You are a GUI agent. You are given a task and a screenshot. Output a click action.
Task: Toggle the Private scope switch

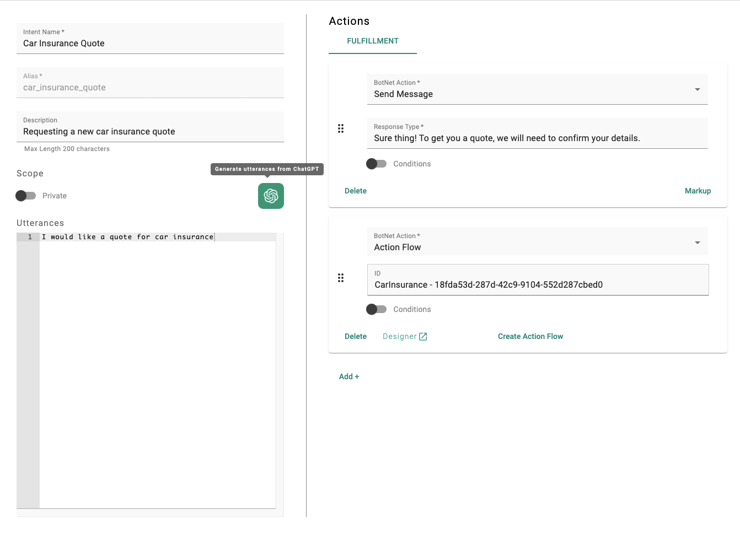pyautogui.click(x=25, y=196)
